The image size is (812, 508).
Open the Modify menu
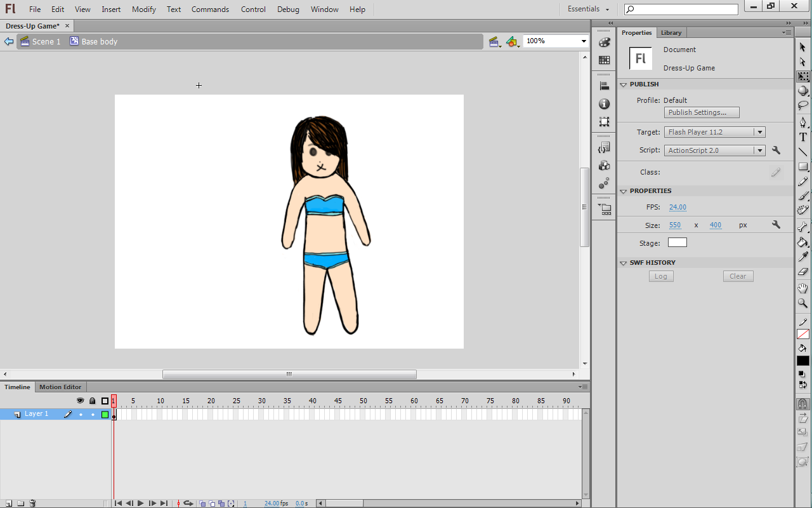[x=144, y=10]
